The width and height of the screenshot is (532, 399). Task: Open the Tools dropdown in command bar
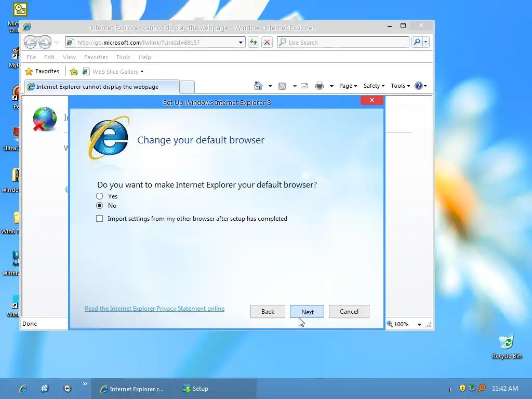point(401,86)
